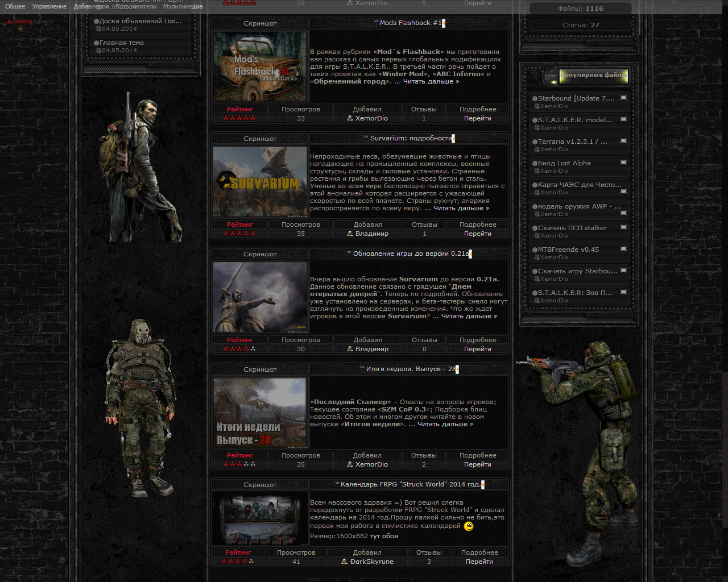The height and width of the screenshot is (582, 728).
Task: Open popular file S.T.A.L.K.E.R. model...
Action: (575, 120)
